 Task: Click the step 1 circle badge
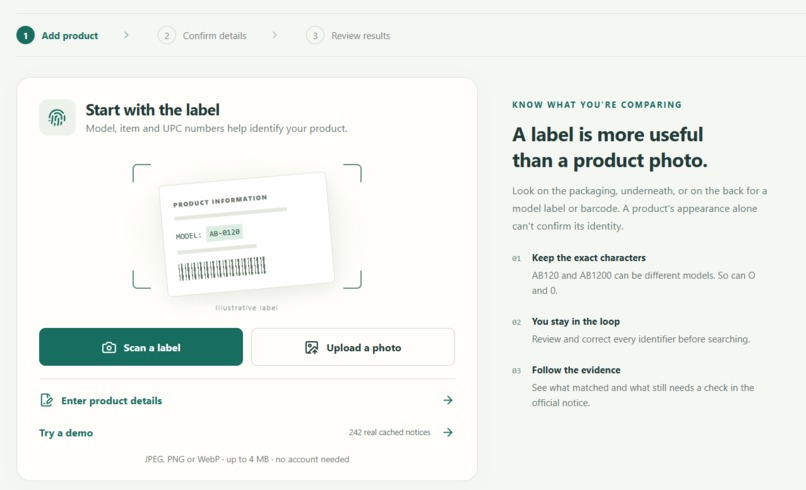[25, 35]
